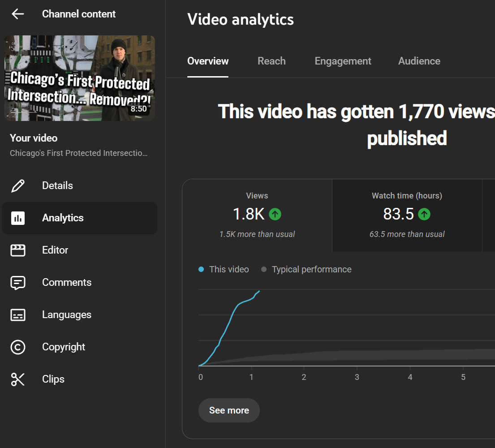Click the Details pencil icon
Screen dimensions: 495x448
point(18,185)
